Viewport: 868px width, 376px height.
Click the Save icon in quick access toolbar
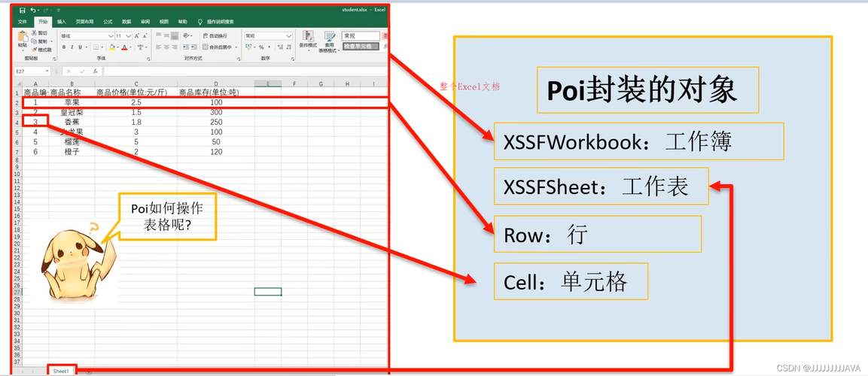(x=22, y=10)
